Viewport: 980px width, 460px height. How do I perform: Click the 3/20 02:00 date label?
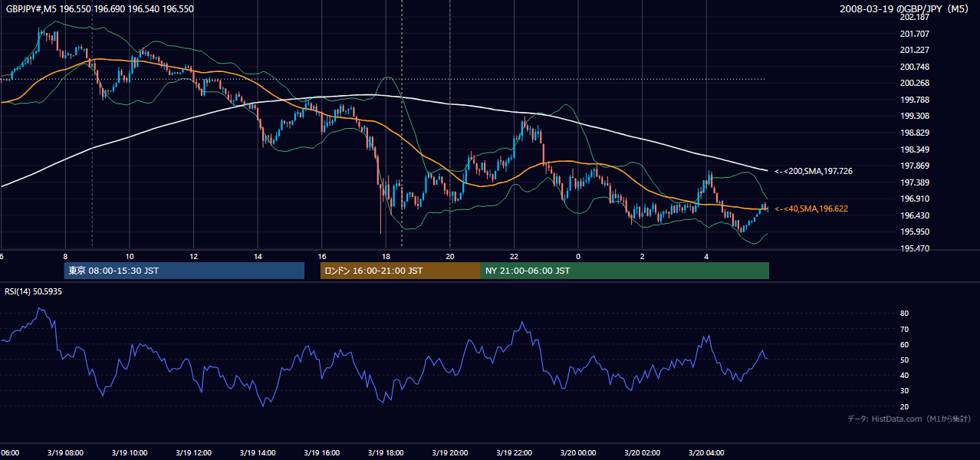click(642, 453)
